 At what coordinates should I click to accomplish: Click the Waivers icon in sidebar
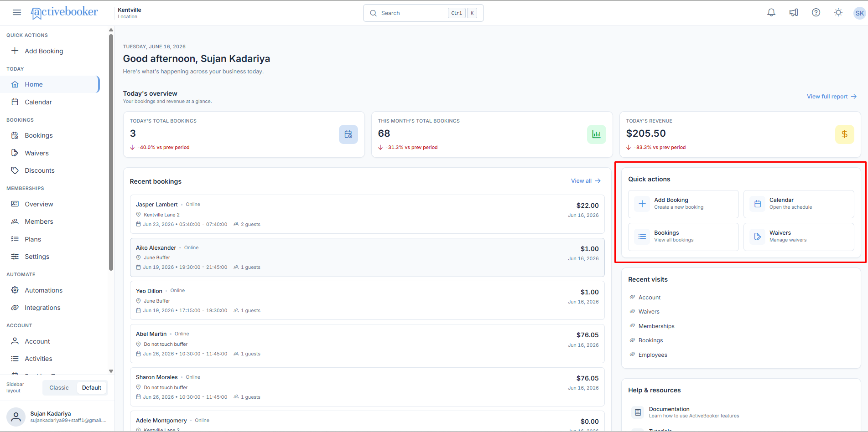point(15,153)
